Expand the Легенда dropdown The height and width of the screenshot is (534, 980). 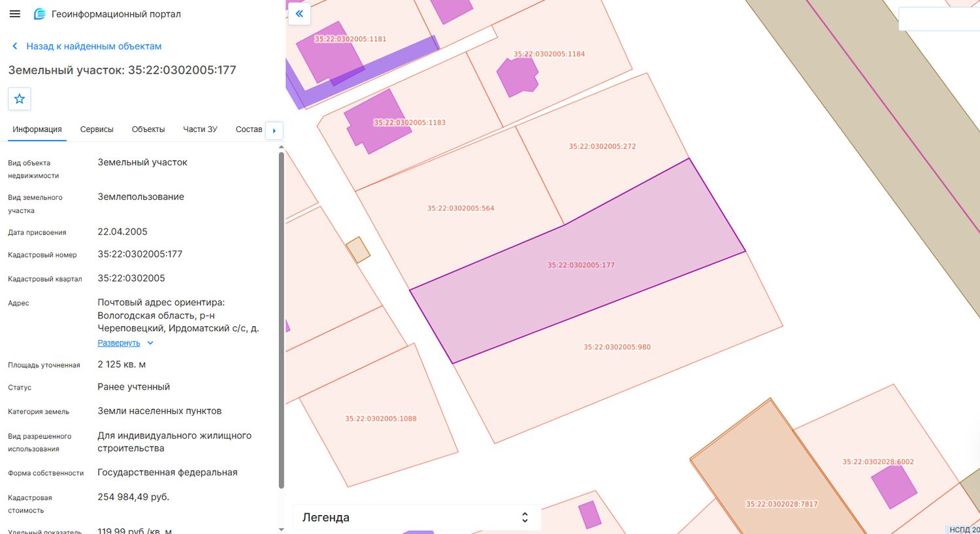click(x=416, y=517)
